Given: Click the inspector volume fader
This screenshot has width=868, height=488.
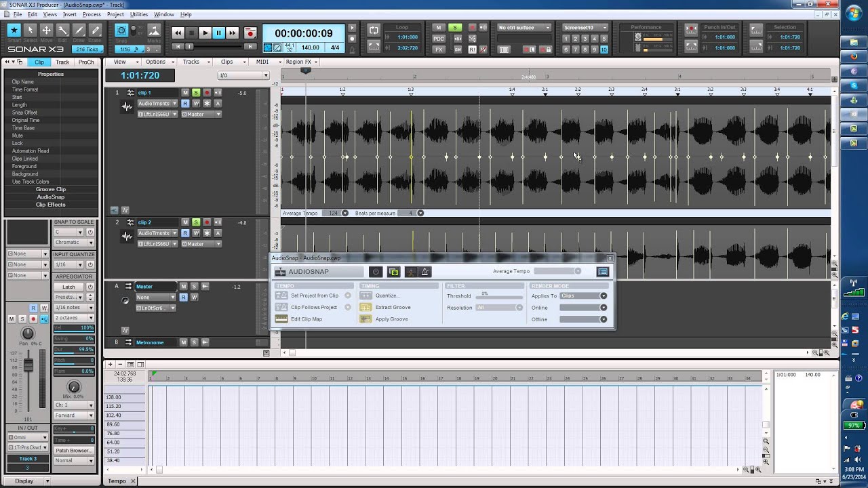Looking at the screenshot, I should (28, 366).
